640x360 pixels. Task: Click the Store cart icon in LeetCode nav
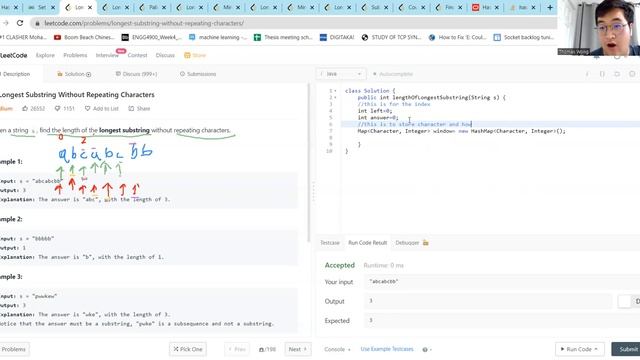tap(187, 55)
